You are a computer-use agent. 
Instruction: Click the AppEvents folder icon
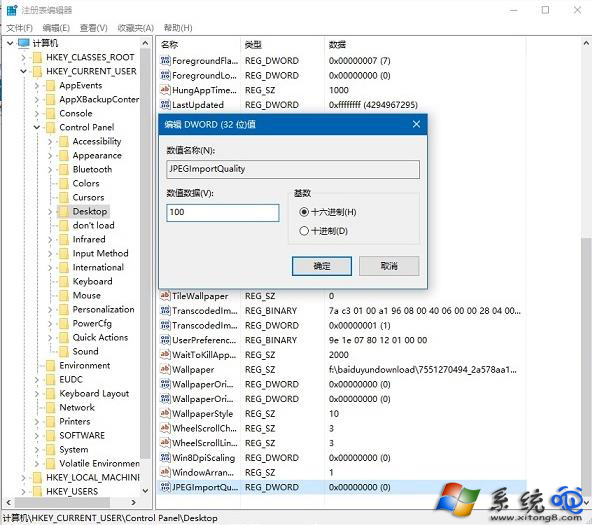point(51,85)
